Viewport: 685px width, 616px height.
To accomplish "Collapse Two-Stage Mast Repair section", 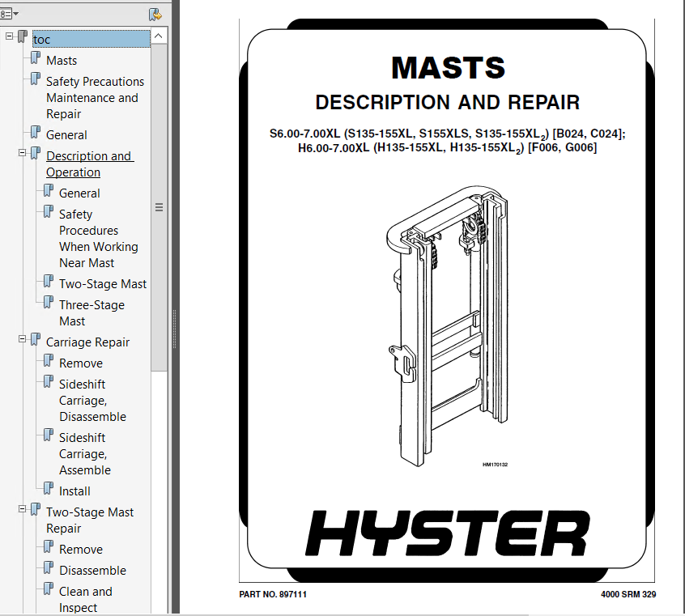I will pos(23,509).
